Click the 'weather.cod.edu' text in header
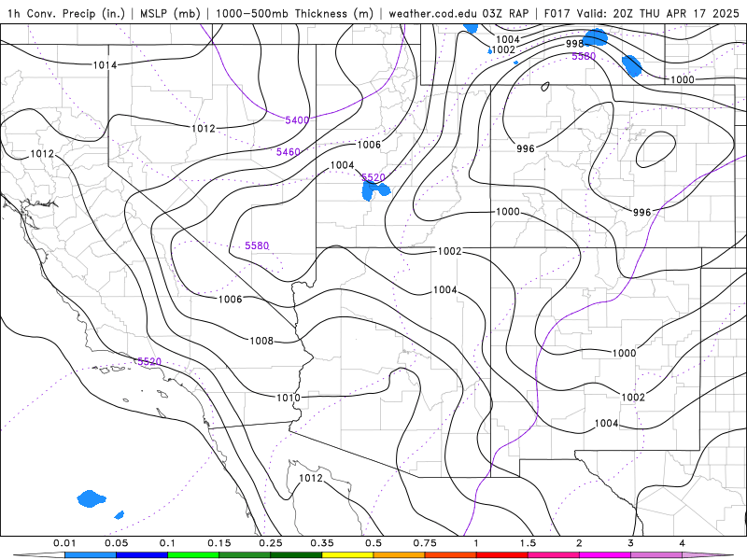747x560 pixels. 432,13
